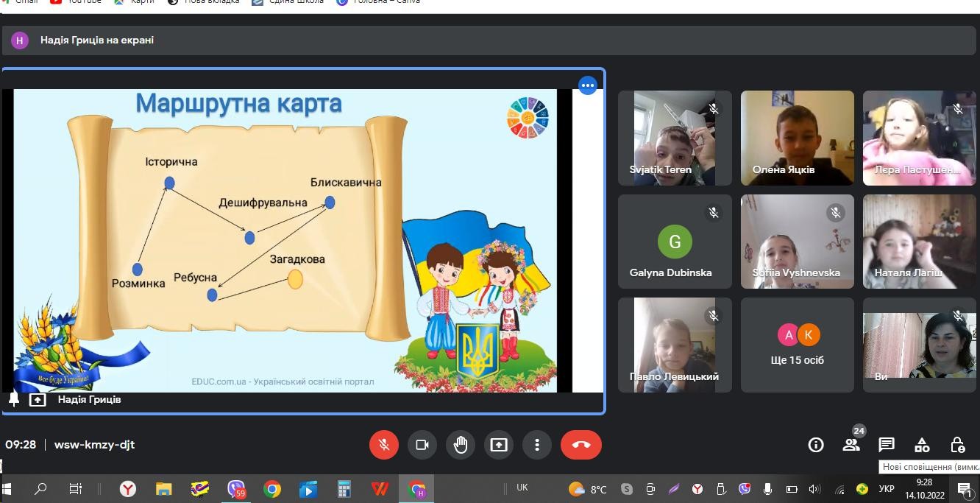This screenshot has height=503, width=980.
Task: Leave the call with red hang-up button
Action: click(x=580, y=445)
